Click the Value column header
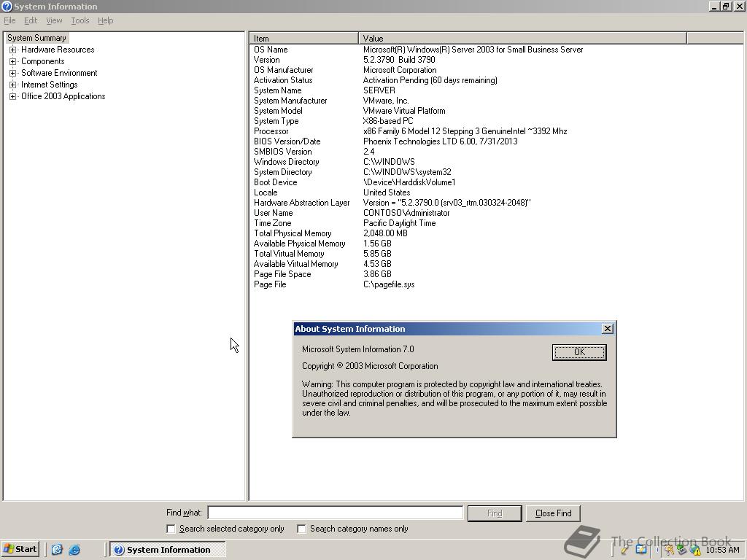747x560 pixels. click(x=522, y=38)
